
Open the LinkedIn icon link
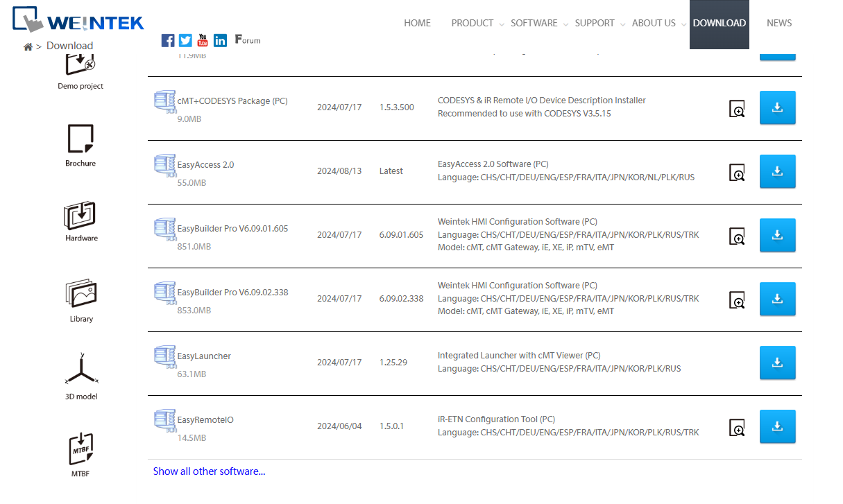220,40
